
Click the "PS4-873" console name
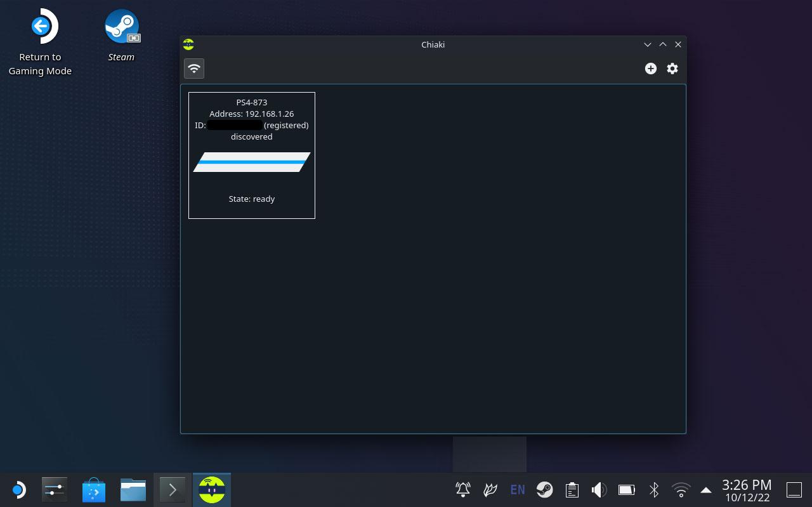point(252,102)
